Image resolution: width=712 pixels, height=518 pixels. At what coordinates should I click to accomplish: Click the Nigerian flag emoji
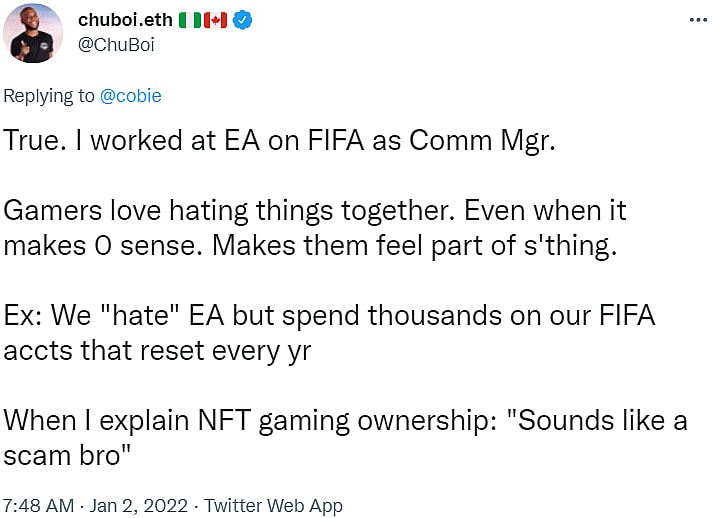191,21
